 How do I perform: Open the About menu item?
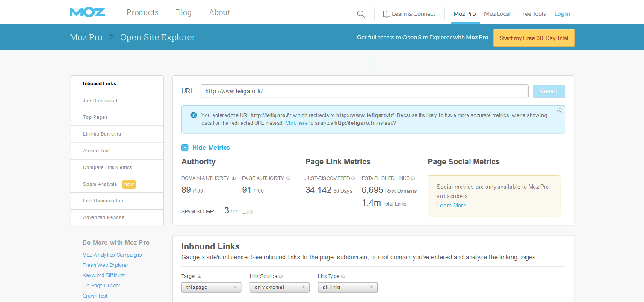tap(219, 12)
